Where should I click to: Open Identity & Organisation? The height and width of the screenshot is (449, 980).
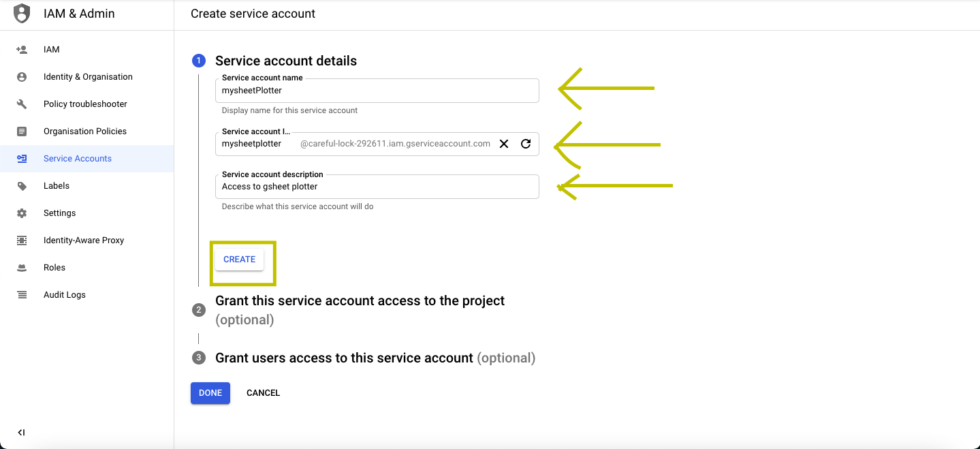pyautogui.click(x=86, y=77)
